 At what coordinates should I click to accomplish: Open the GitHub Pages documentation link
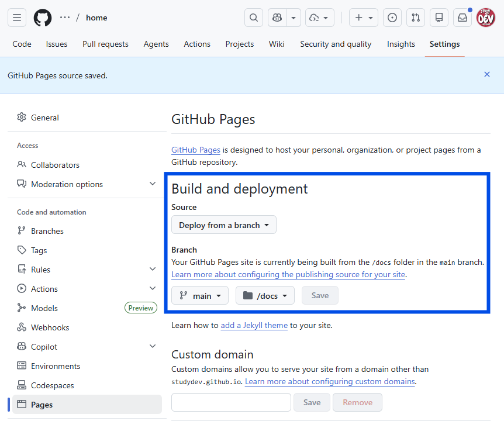click(196, 150)
